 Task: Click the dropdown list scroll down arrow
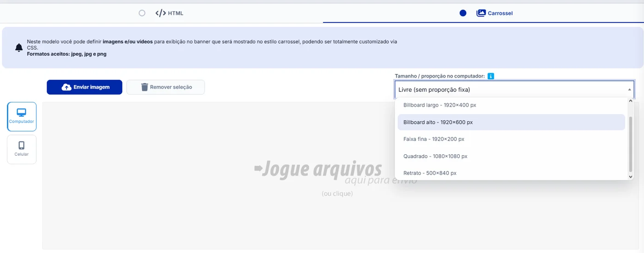tap(631, 176)
